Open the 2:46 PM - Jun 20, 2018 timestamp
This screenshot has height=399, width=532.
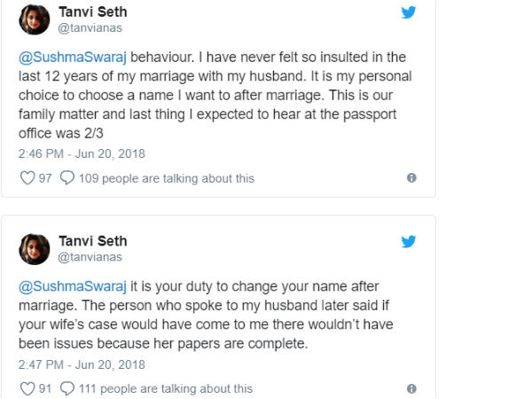(x=82, y=153)
